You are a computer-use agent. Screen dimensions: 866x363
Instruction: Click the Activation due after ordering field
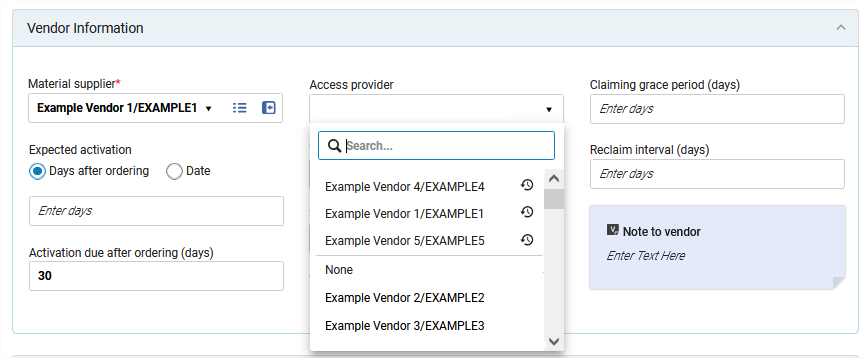coord(156,276)
